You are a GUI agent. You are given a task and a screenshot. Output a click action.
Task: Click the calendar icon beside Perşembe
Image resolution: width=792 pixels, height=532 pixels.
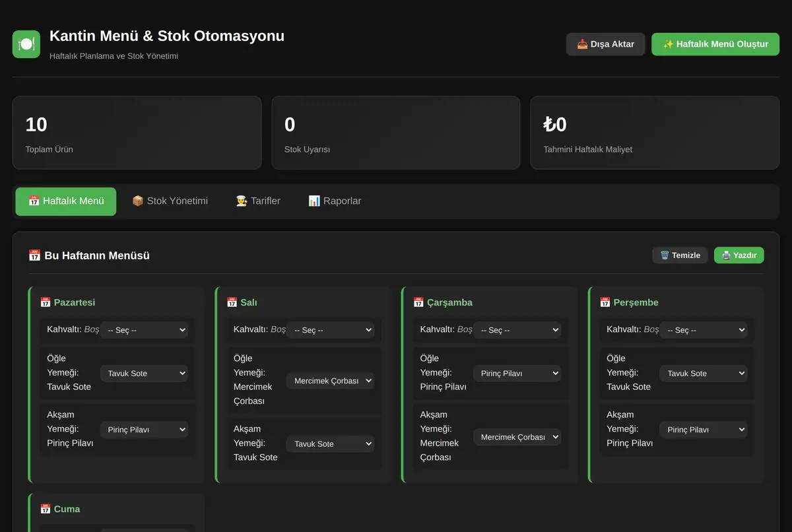click(x=605, y=302)
